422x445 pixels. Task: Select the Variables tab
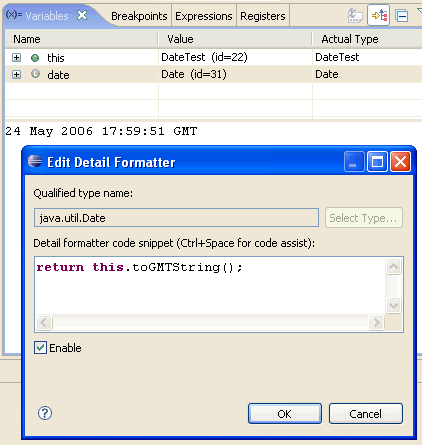47,16
